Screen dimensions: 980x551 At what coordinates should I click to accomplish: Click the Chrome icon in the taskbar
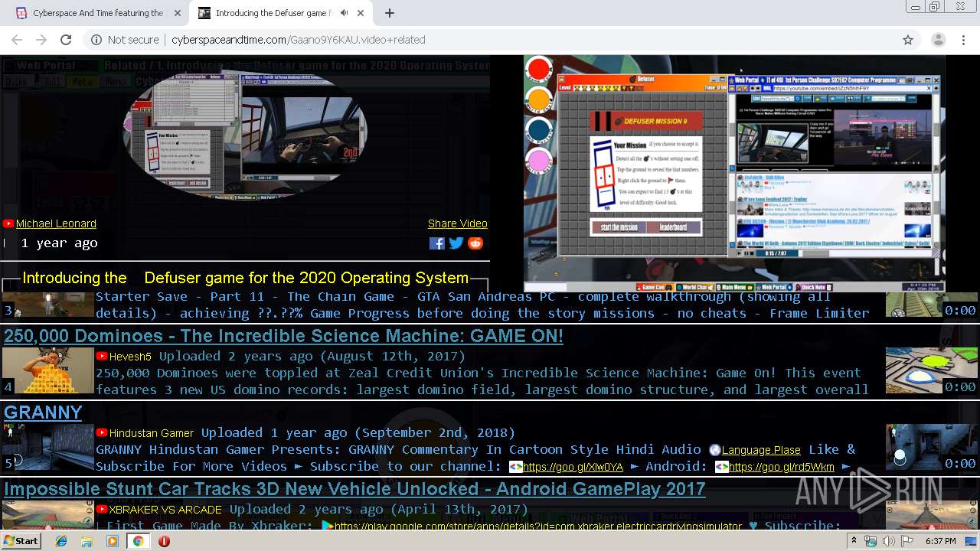(138, 541)
